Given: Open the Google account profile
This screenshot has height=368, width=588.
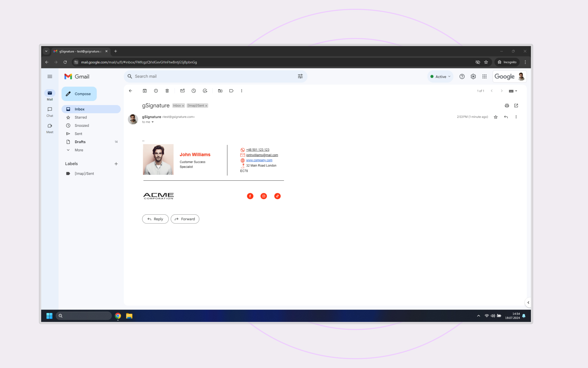Looking at the screenshot, I should click(x=521, y=77).
